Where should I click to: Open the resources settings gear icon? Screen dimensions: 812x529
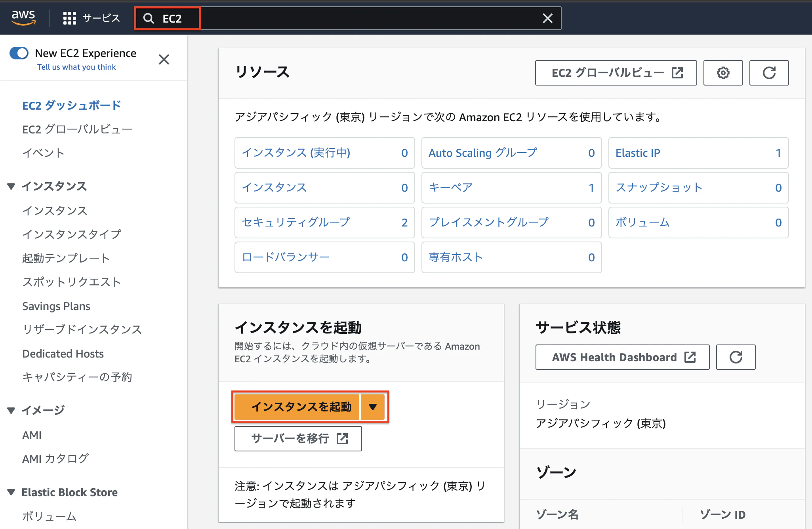pos(723,73)
